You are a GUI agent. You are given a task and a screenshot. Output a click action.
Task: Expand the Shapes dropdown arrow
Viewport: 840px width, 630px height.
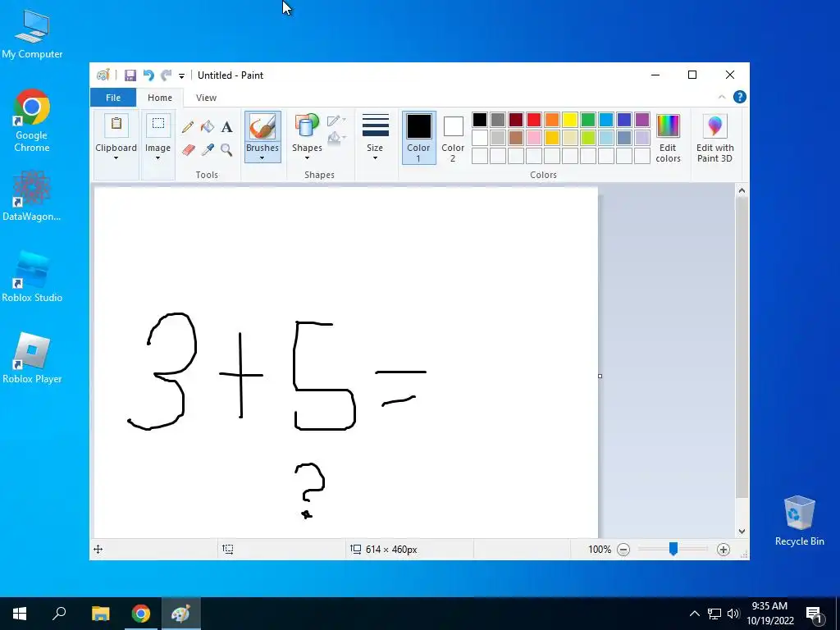tap(307, 158)
